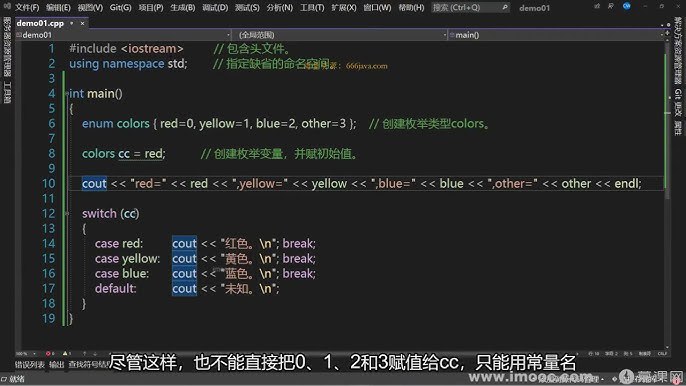The image size is (686, 386).
Task: Click 'default:' on line 17
Action: point(116,289)
